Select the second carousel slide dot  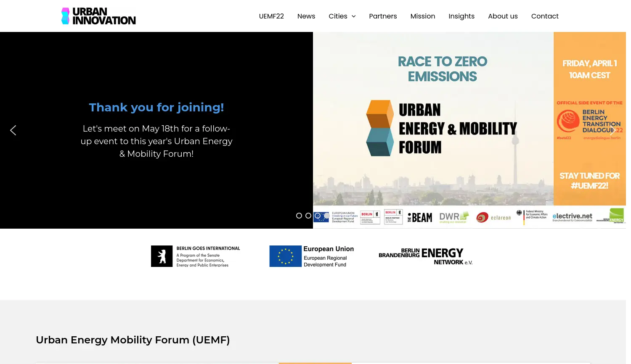pyautogui.click(x=308, y=216)
